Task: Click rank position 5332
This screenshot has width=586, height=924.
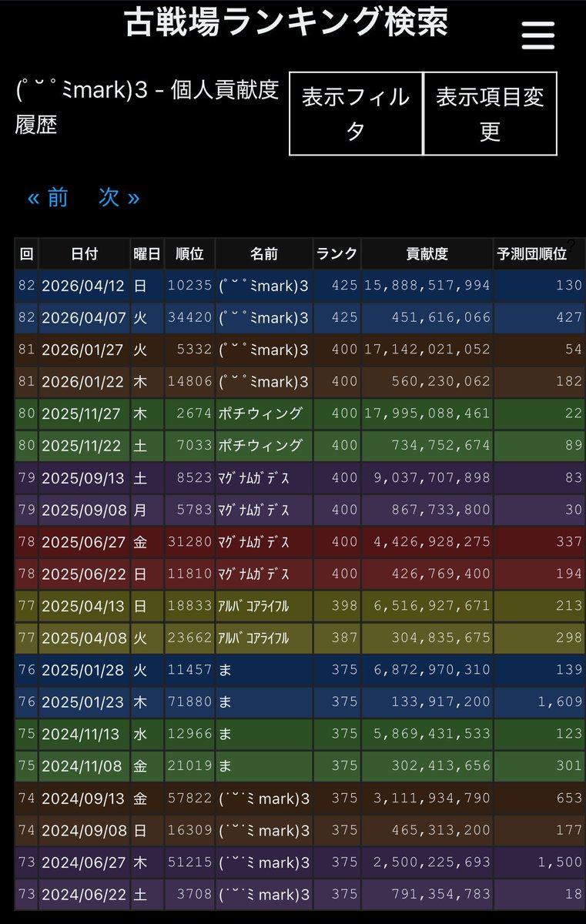Action: (194, 350)
